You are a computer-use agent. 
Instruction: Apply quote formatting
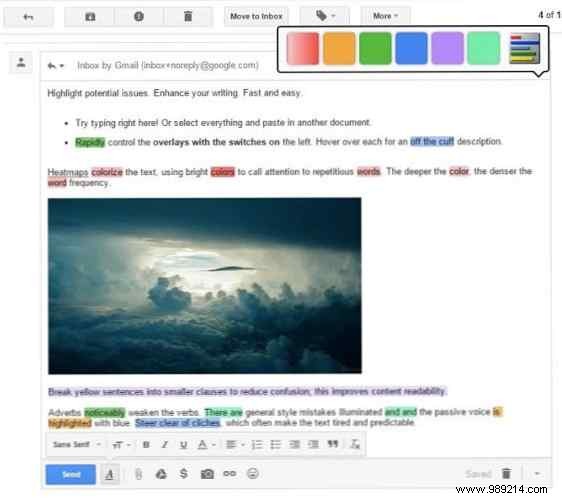coord(333,444)
